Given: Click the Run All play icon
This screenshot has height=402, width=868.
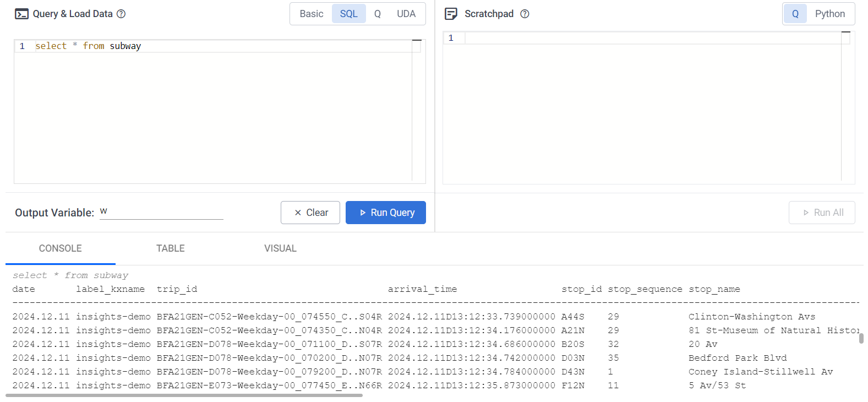Looking at the screenshot, I should tap(806, 212).
